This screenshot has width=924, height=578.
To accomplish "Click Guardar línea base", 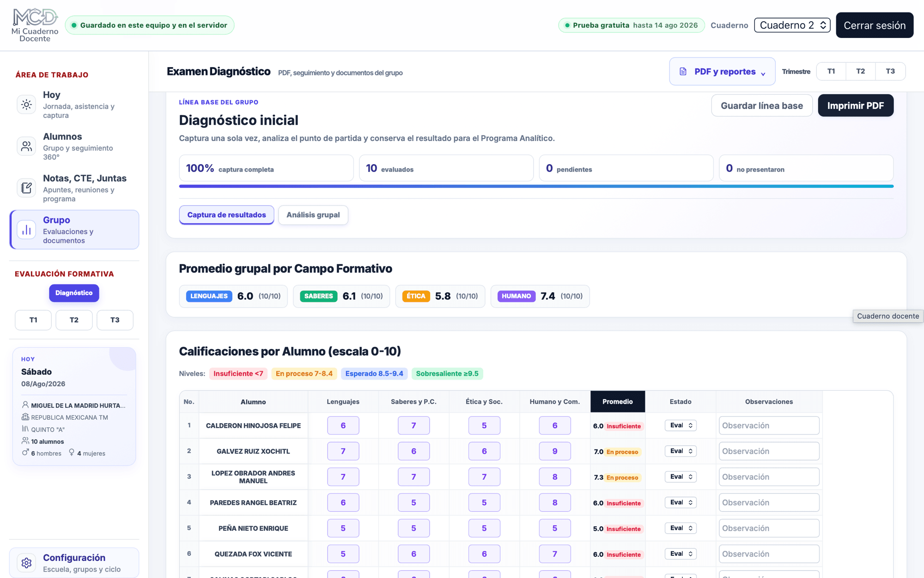I will (x=762, y=105).
